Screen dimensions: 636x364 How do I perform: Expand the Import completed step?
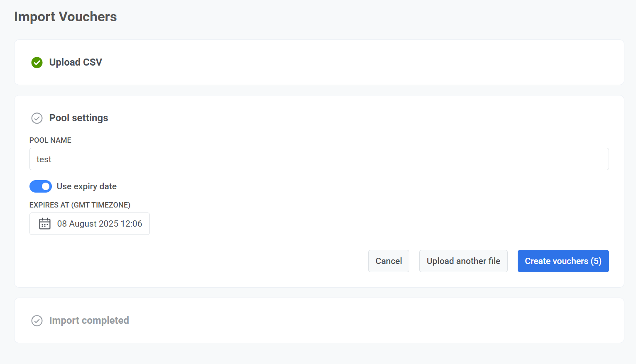[89, 320]
